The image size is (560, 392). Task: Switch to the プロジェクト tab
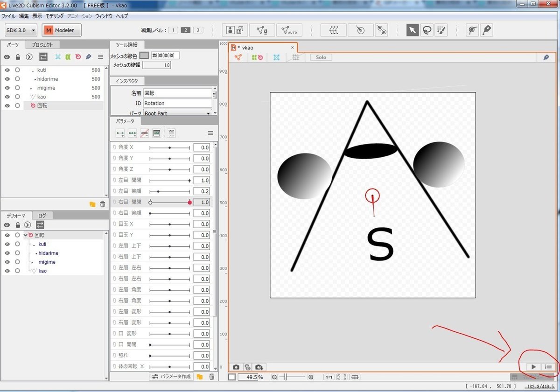click(x=42, y=45)
